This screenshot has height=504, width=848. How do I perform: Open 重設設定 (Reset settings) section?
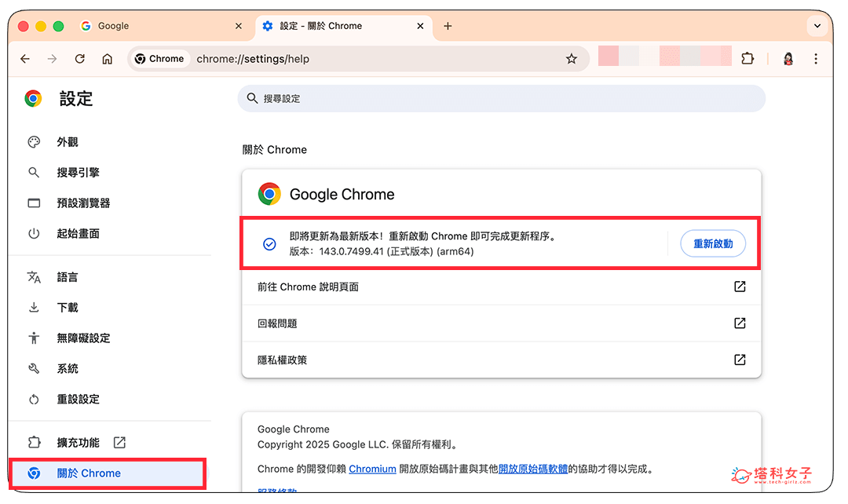tap(33, 399)
